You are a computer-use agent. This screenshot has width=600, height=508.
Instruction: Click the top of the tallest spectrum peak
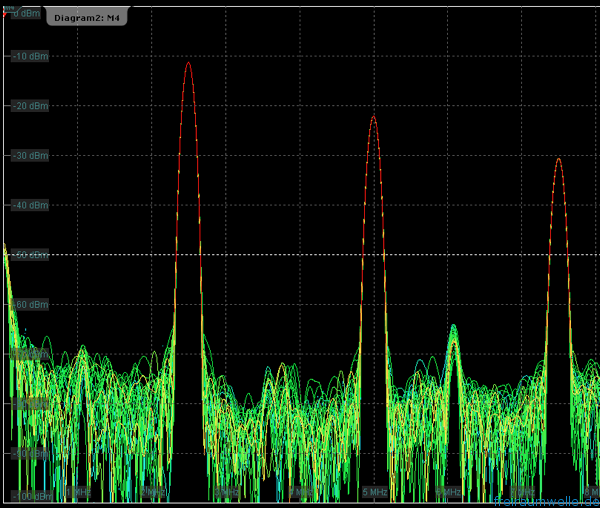(188, 63)
